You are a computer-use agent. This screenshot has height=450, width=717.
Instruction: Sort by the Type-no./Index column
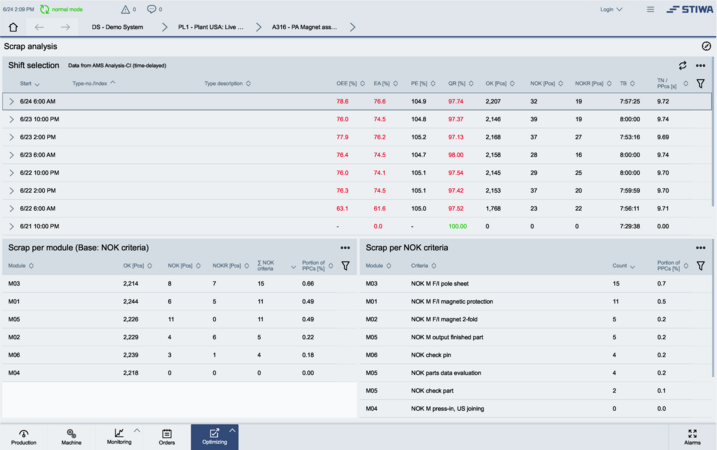[94, 83]
